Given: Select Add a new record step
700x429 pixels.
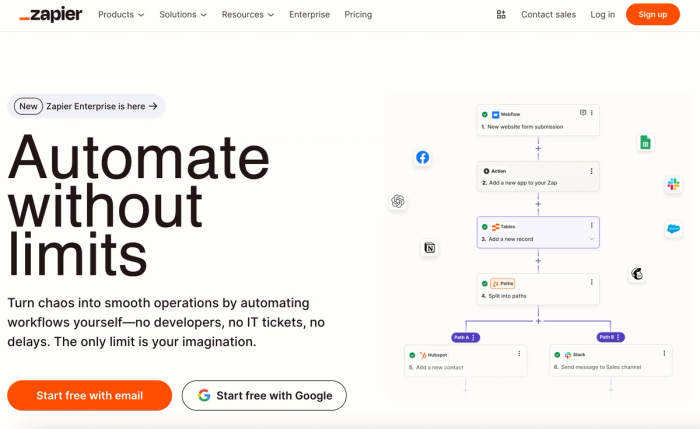Looking at the screenshot, I should click(538, 233).
